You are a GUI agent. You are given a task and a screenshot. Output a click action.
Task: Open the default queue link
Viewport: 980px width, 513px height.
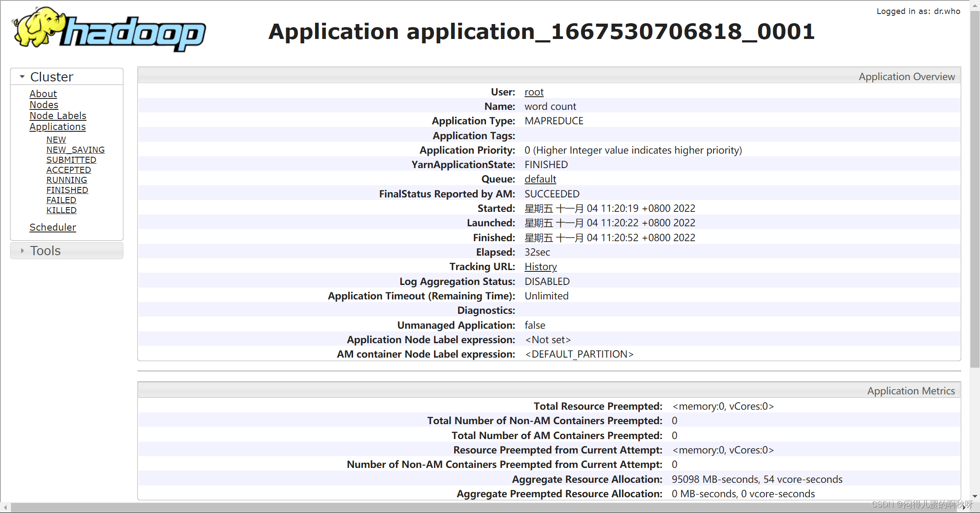pyautogui.click(x=540, y=179)
